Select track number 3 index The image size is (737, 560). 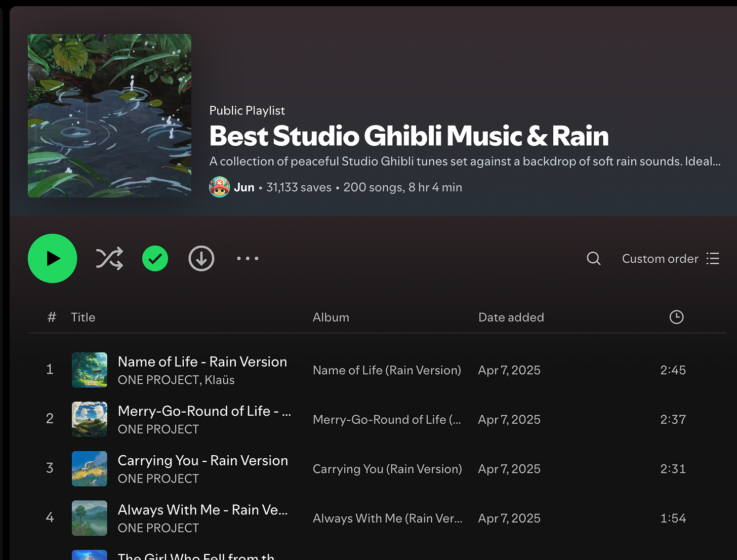pos(50,468)
